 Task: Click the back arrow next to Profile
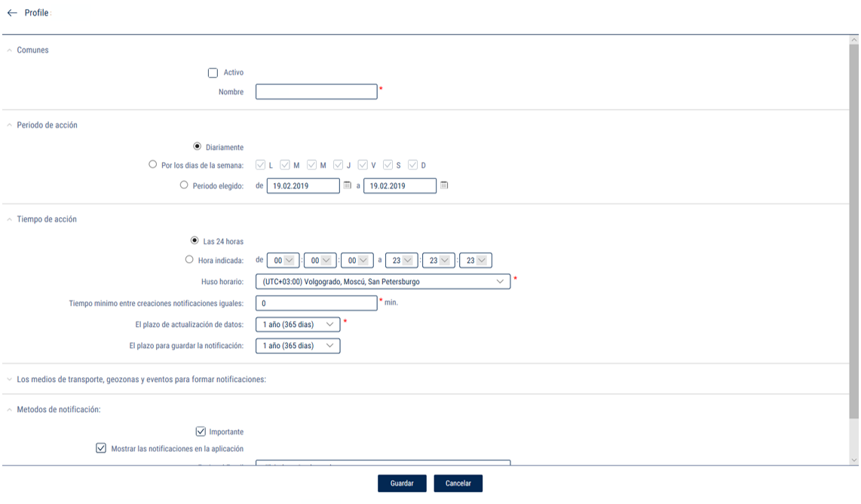pos(12,13)
